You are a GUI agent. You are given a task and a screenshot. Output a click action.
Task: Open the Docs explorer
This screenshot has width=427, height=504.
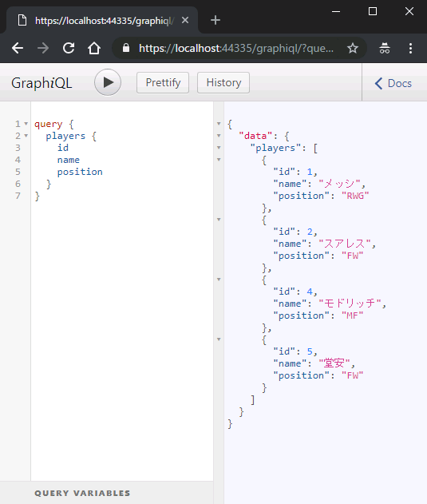[393, 83]
